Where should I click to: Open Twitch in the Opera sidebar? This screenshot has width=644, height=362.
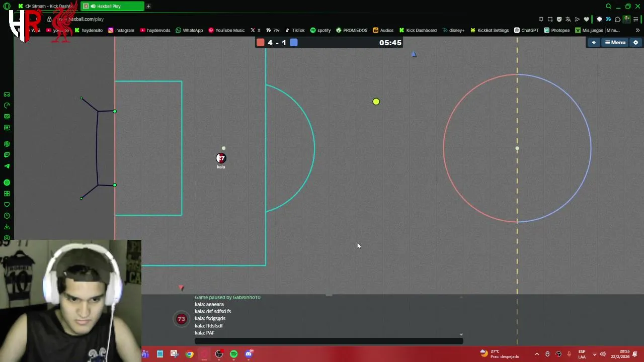pyautogui.click(x=7, y=155)
